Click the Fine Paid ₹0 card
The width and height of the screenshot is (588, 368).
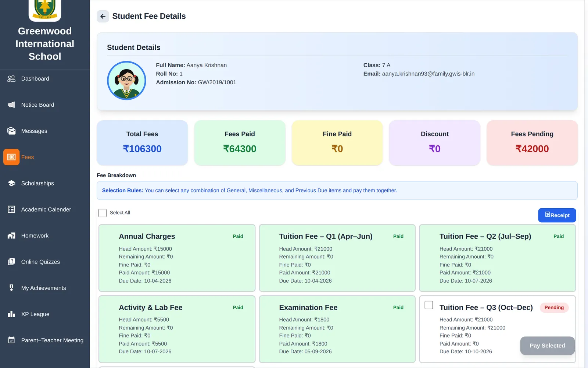tap(337, 143)
